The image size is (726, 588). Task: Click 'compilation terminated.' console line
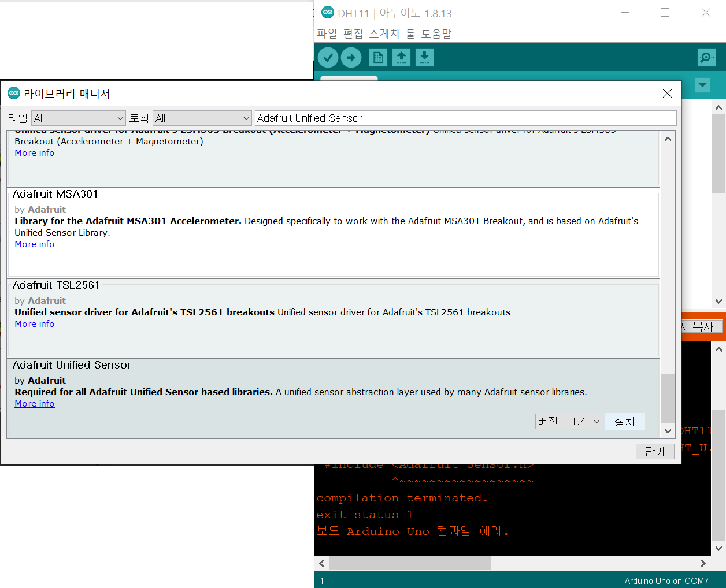[402, 498]
